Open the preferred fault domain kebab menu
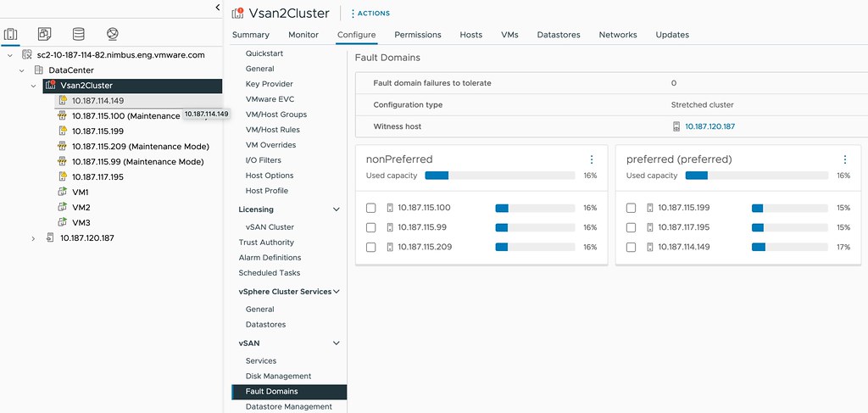 845,159
